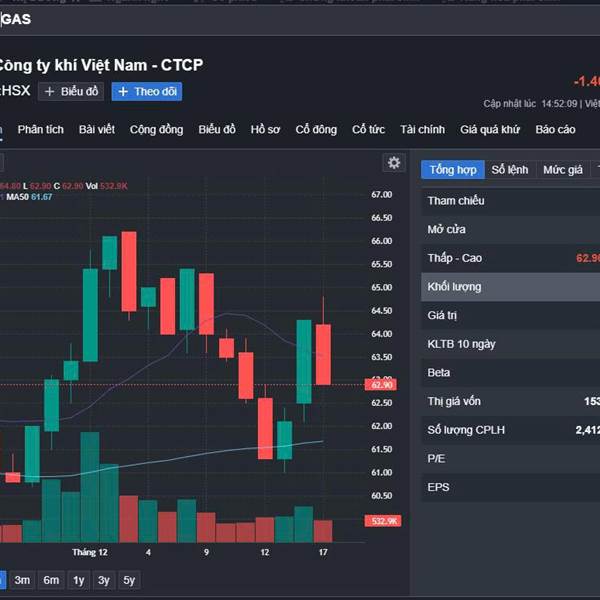Set chart range to 3m
This screenshot has width=600, height=600.
[x=22, y=580]
